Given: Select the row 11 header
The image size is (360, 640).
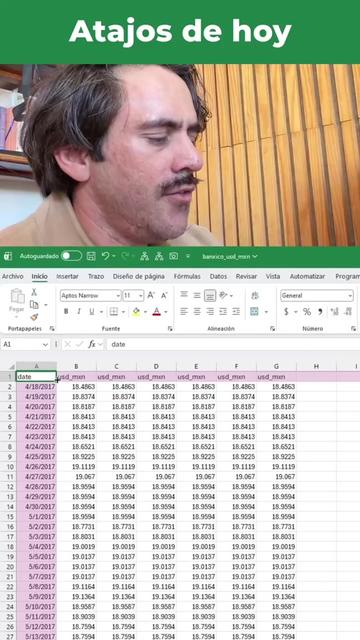Looking at the screenshot, I should pos(10,477).
